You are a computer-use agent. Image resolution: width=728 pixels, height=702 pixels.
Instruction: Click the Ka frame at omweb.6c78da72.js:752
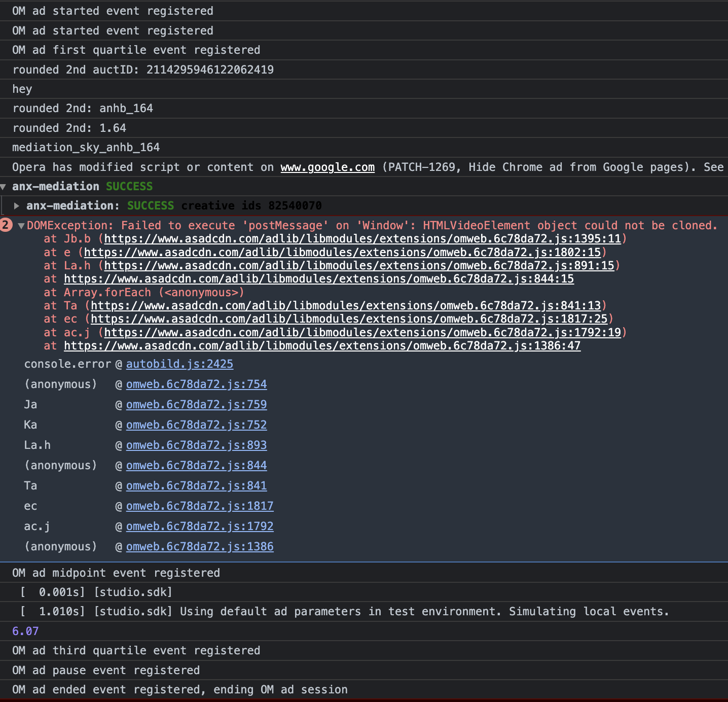point(196,425)
